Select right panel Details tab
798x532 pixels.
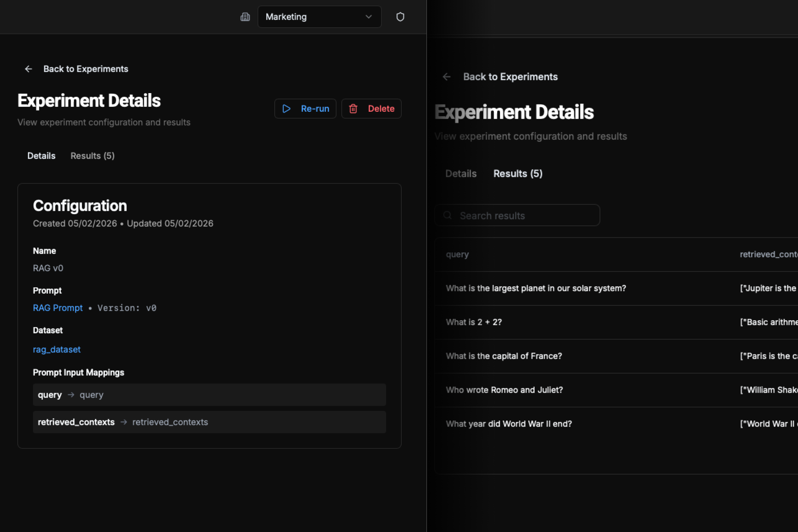pyautogui.click(x=461, y=174)
